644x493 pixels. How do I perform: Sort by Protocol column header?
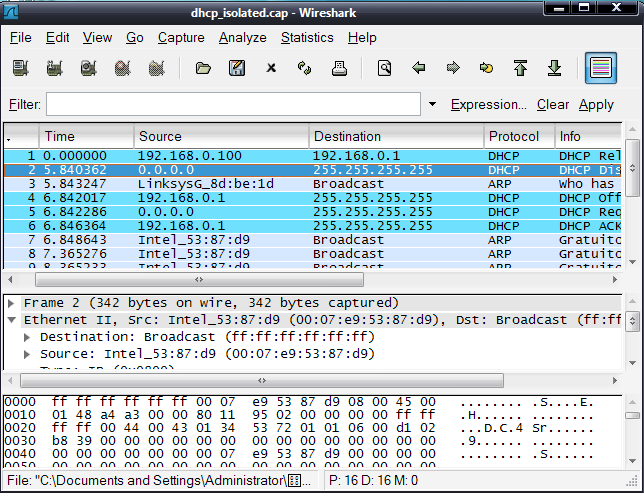pyautogui.click(x=520, y=136)
